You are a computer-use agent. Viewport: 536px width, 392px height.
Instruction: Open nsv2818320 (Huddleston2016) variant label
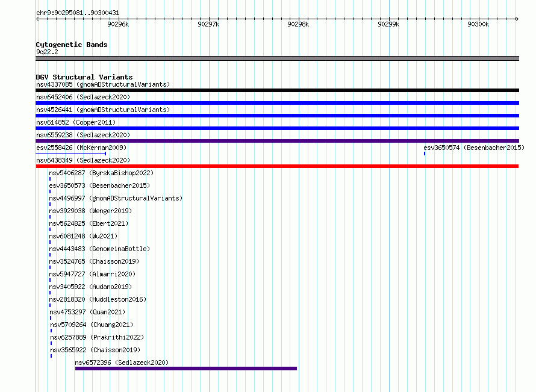point(98,299)
